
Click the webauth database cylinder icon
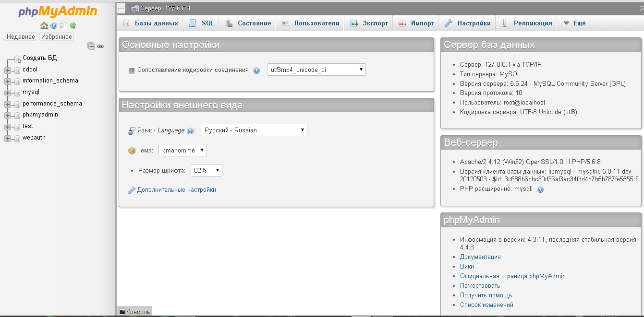18,138
